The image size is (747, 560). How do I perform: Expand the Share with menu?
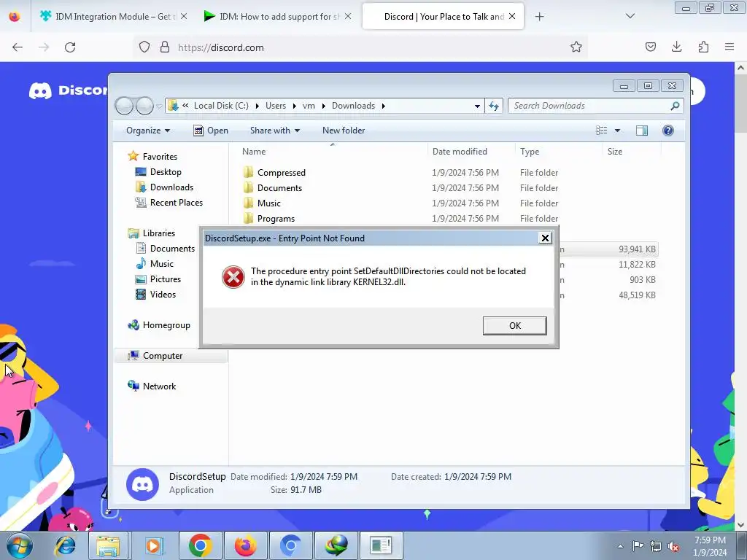point(275,131)
